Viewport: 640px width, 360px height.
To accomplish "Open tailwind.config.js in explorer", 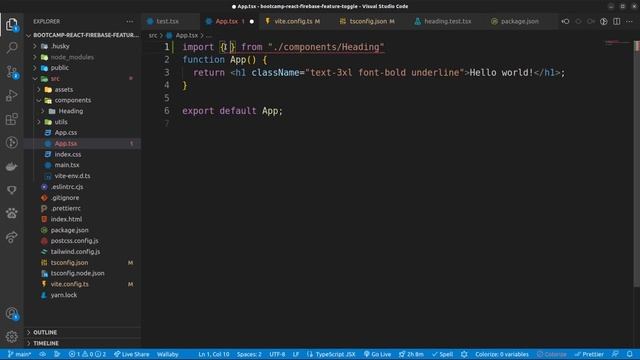I will (x=82, y=251).
